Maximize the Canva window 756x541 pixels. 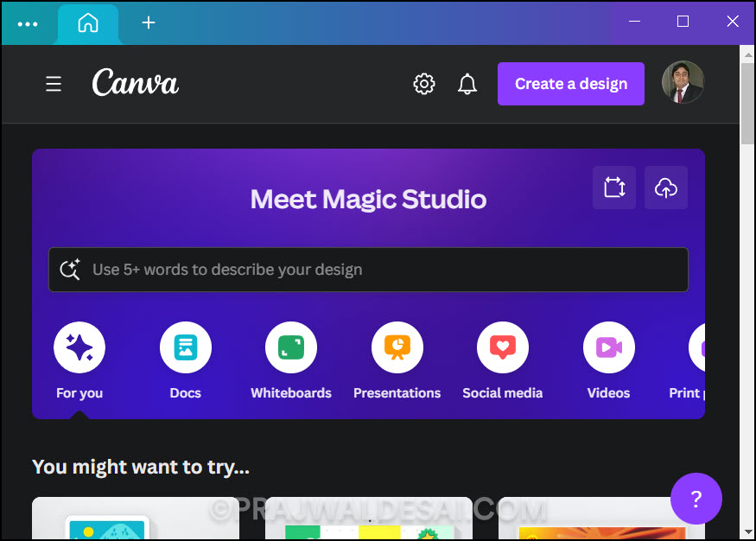point(683,22)
